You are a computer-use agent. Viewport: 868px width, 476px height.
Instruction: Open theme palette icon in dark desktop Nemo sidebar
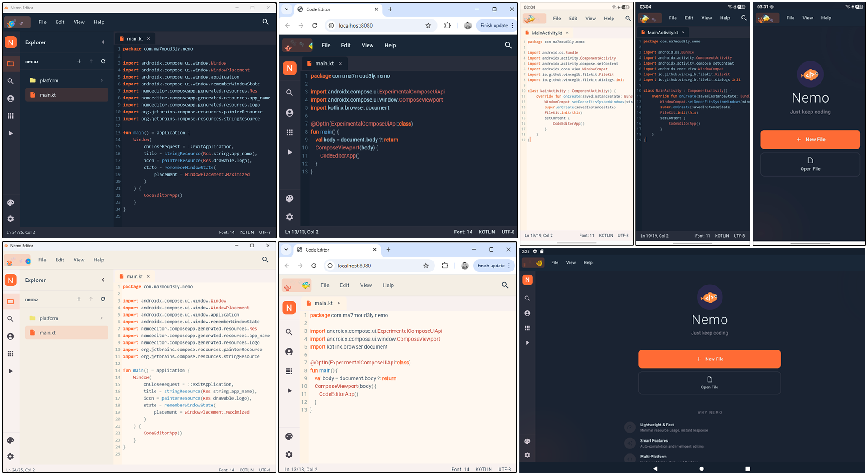point(10,203)
